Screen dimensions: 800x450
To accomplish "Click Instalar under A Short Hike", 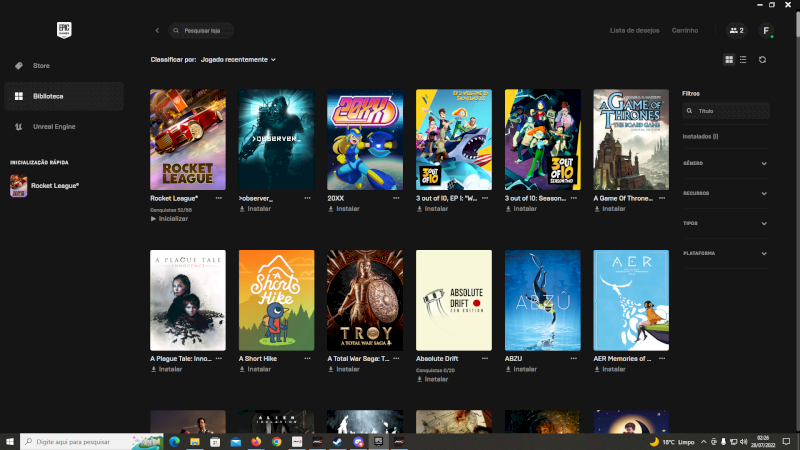I will [x=259, y=369].
